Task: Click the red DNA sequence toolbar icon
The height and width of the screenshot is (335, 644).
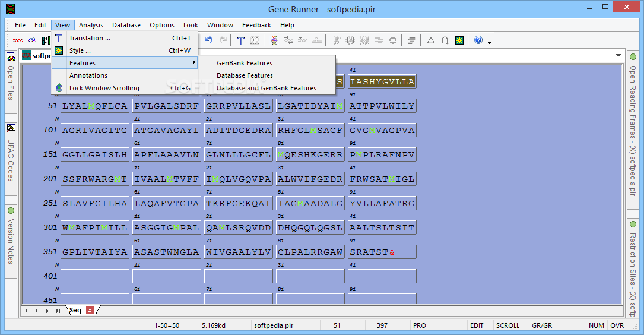Action: (18, 40)
